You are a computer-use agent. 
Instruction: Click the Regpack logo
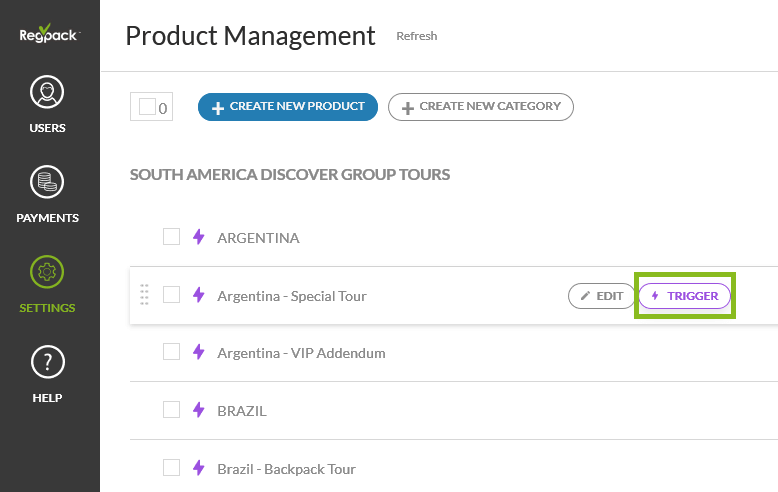pos(49,33)
